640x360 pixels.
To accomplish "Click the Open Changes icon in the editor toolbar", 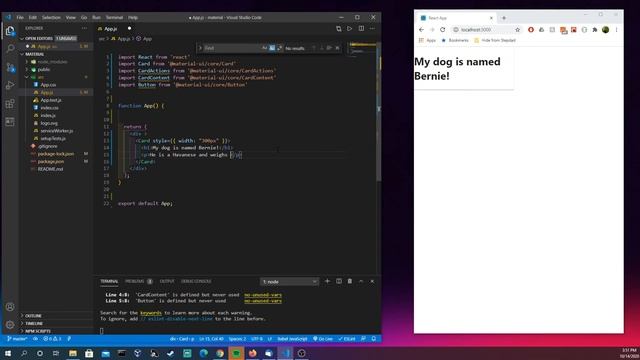I will [338, 29].
